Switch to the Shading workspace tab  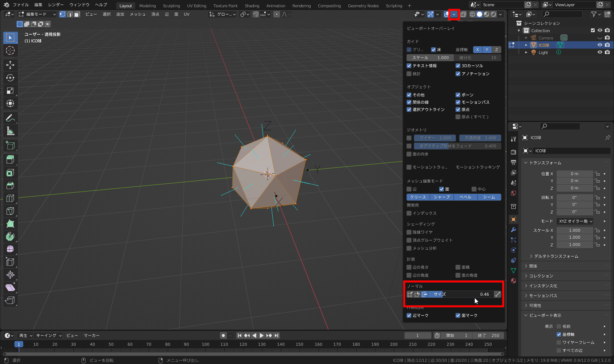(252, 5)
